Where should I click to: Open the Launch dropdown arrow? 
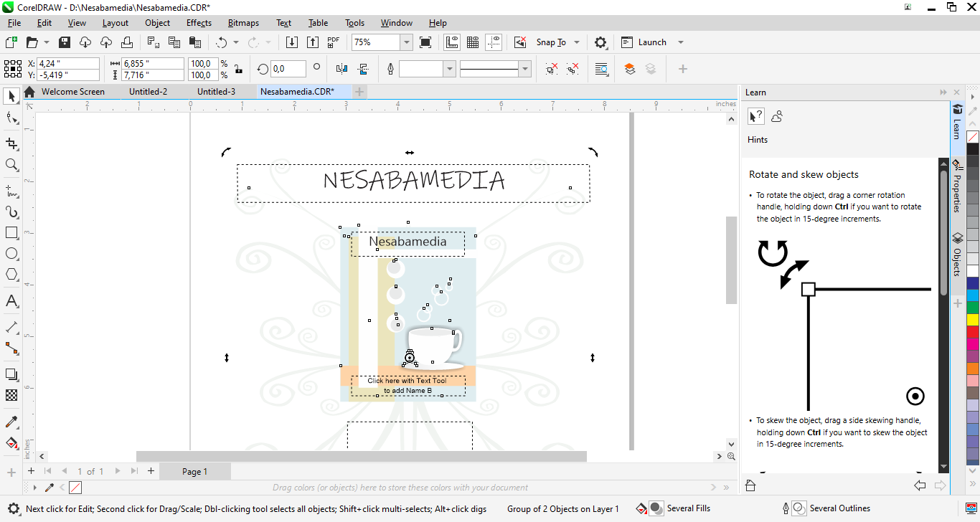click(x=681, y=42)
